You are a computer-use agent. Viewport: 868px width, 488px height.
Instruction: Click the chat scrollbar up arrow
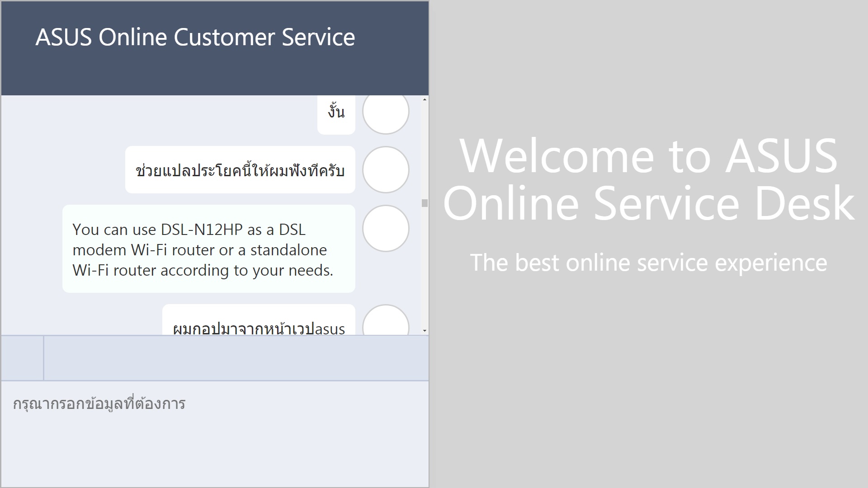tap(425, 99)
